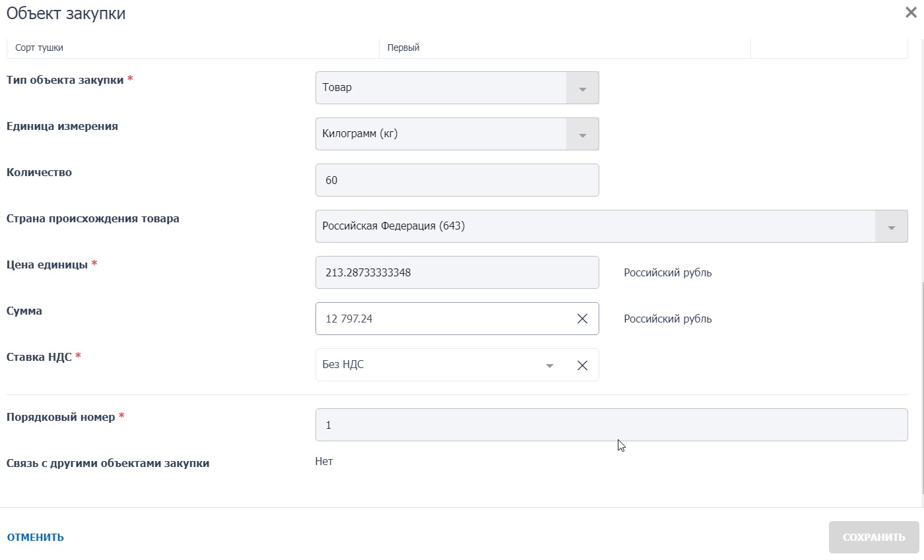This screenshot has width=924, height=560.
Task: Click the Первый table cell
Action: click(565, 47)
